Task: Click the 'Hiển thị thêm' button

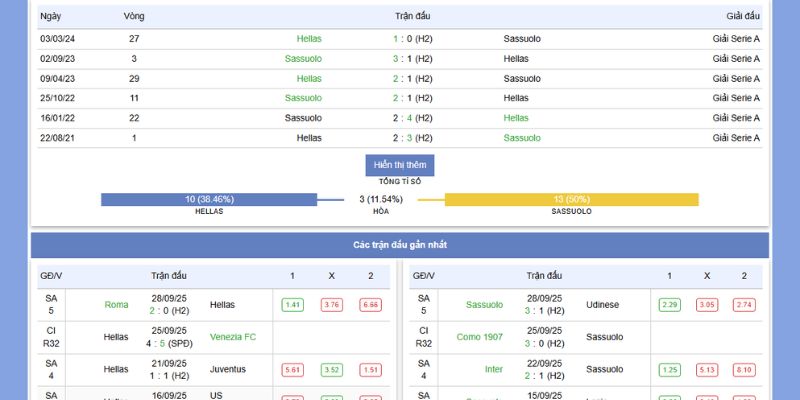Action: (x=400, y=165)
